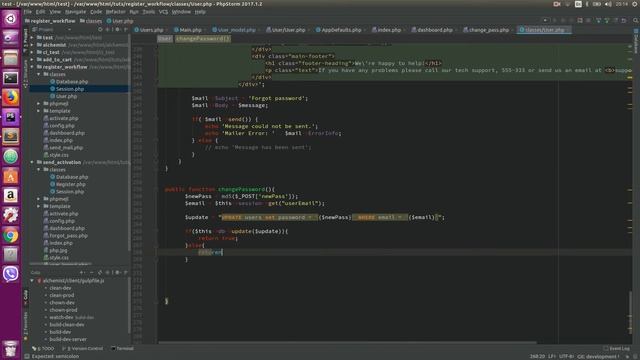Click the Trash icon in the dock
Viewport: 640px width, 360px height.
[11, 349]
